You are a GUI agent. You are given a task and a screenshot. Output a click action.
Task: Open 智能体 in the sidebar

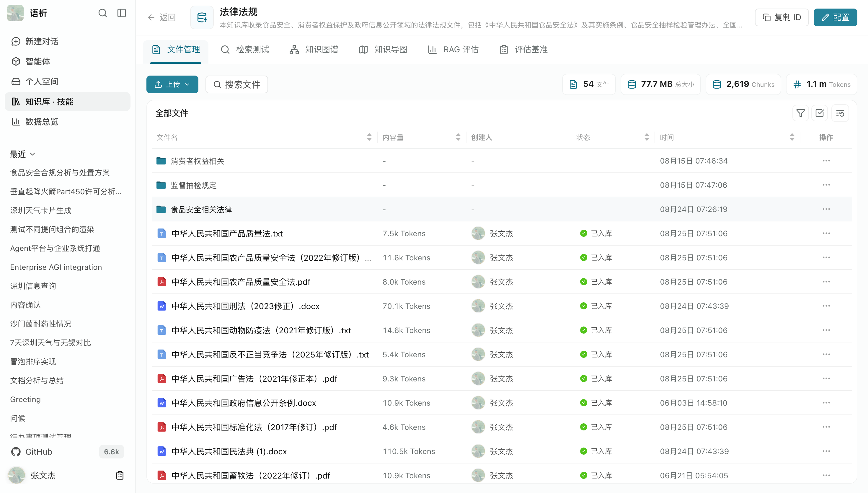point(68,61)
